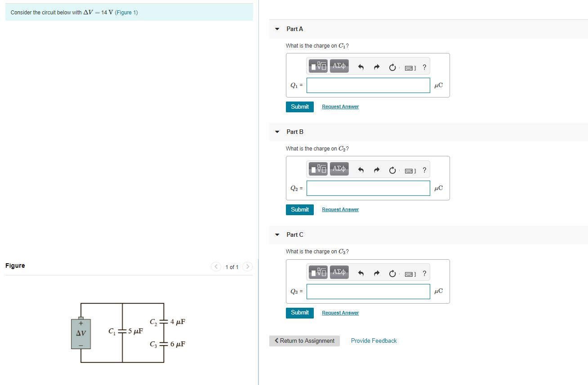Click the '1 of 1' figure counter
Screen dimensions: 588x385
pos(232,267)
